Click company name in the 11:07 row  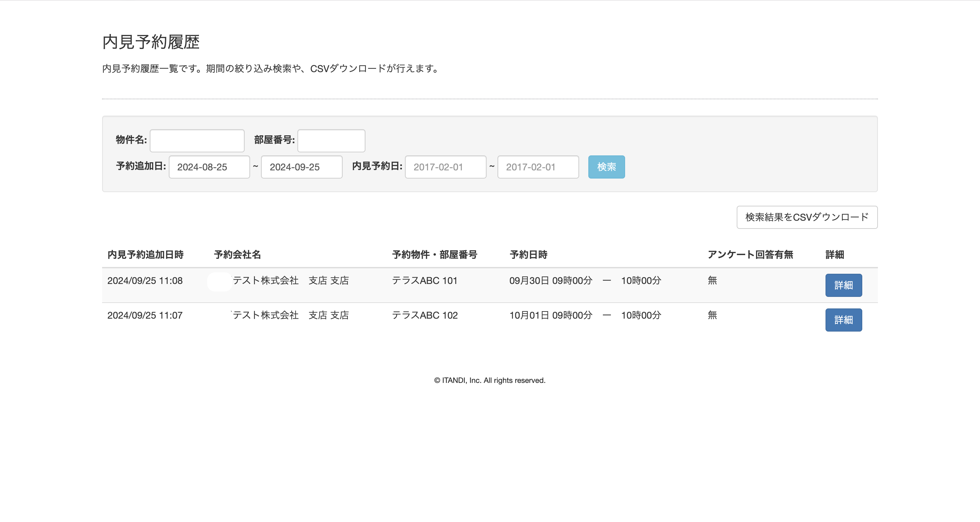coord(291,315)
